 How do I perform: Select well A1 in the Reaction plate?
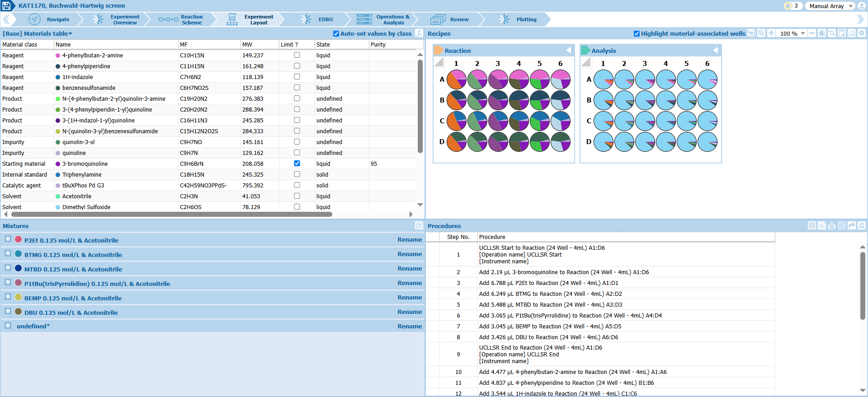click(x=456, y=79)
